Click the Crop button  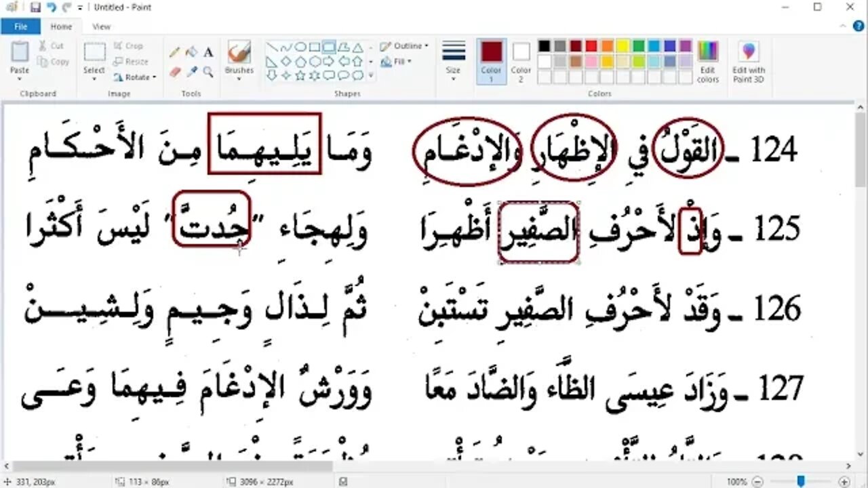coord(128,46)
